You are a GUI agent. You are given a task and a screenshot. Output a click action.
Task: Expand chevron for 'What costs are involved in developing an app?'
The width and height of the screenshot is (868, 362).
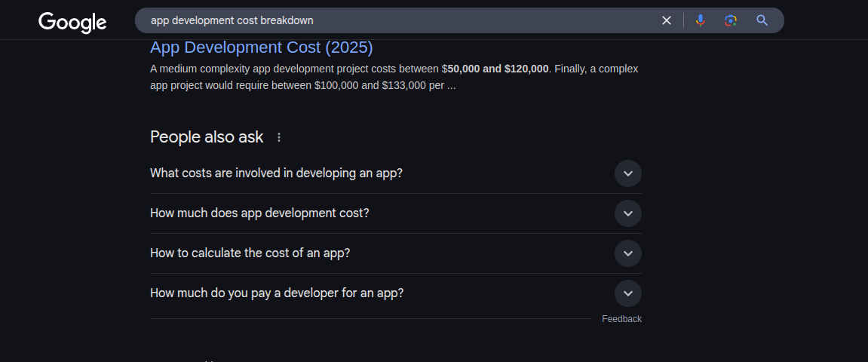pos(627,173)
